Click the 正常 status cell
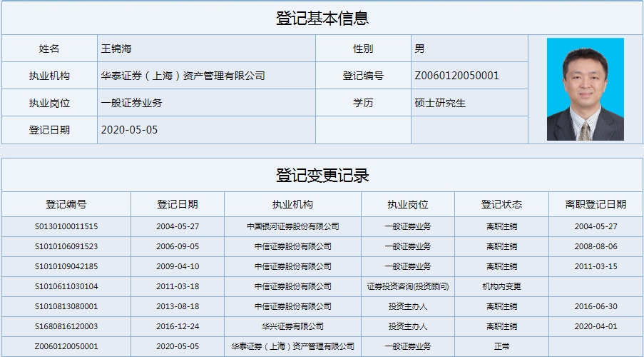The width and height of the screenshot is (644, 357). point(501,346)
